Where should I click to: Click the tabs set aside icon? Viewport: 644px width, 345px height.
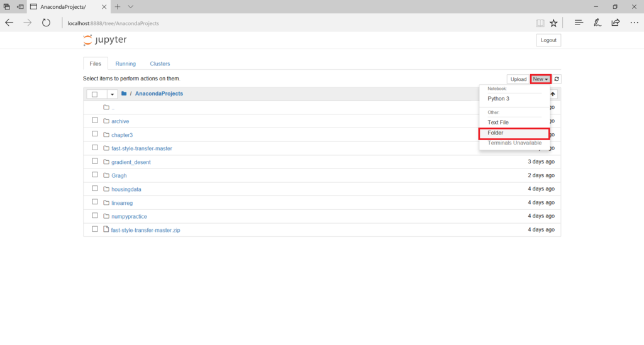point(6,6)
